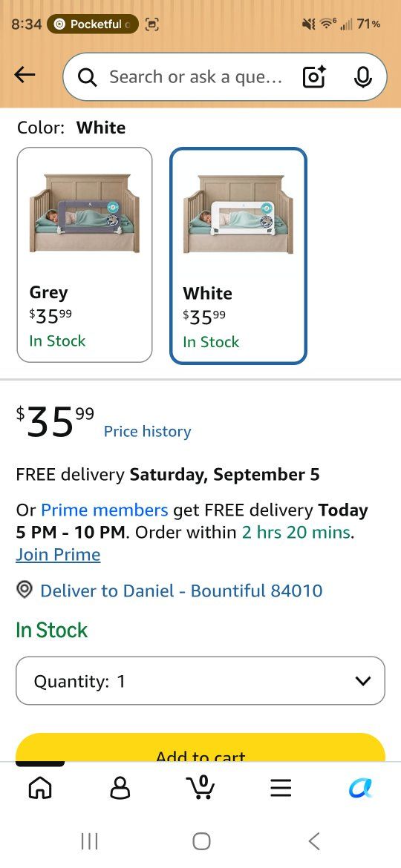Open the account profile tab

click(120, 786)
